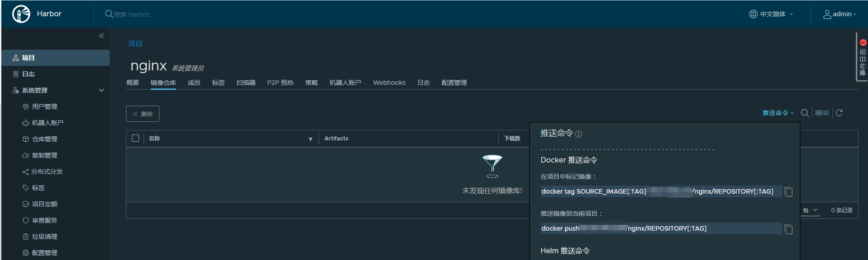The image size is (868, 260).
Task: Click the 系统管理 sidebar icon
Action: [x=16, y=90]
